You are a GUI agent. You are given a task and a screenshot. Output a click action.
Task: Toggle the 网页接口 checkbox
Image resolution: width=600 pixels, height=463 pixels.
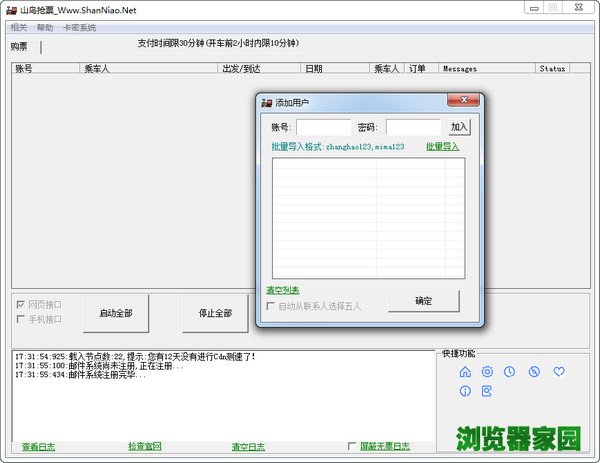21,304
